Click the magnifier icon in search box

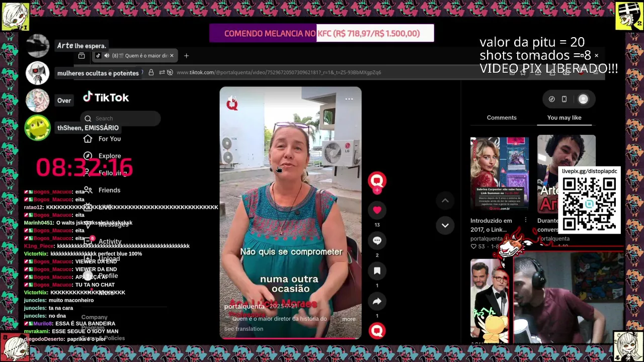[x=88, y=118]
